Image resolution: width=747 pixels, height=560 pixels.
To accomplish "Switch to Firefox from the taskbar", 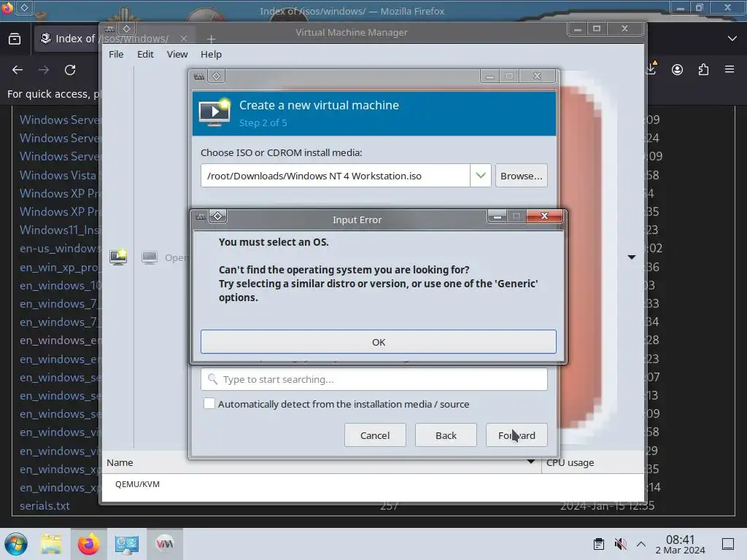I will click(88, 544).
